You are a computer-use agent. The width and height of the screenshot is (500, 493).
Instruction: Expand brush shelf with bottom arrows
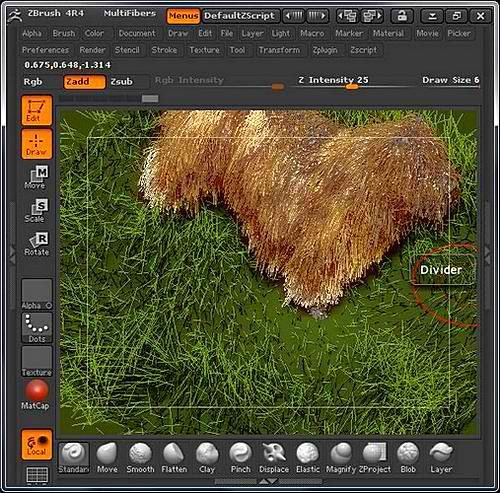click(268, 481)
